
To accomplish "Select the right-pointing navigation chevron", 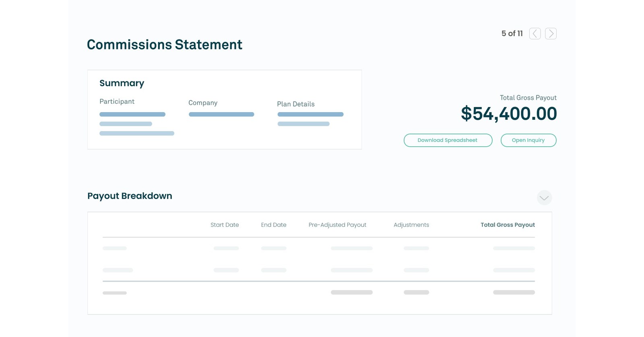I will click(551, 33).
